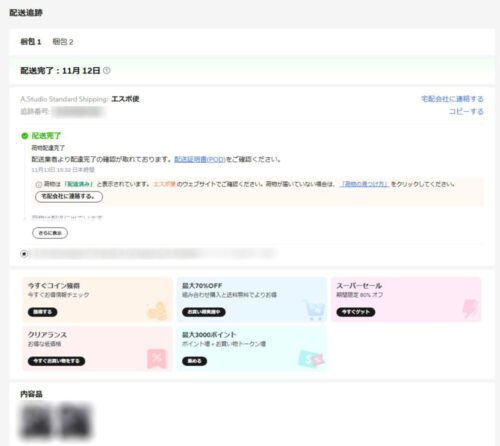Click the coins icon in coin card

[x=157, y=310]
